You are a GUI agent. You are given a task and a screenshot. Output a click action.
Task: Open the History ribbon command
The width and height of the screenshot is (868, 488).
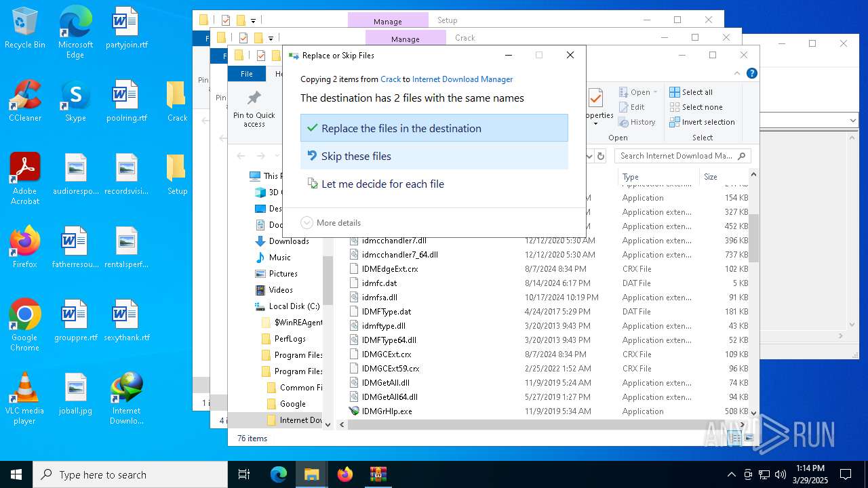(x=637, y=122)
